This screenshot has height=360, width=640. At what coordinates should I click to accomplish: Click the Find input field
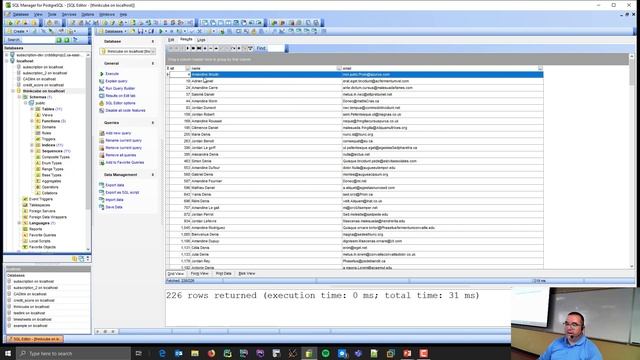[x=276, y=48]
